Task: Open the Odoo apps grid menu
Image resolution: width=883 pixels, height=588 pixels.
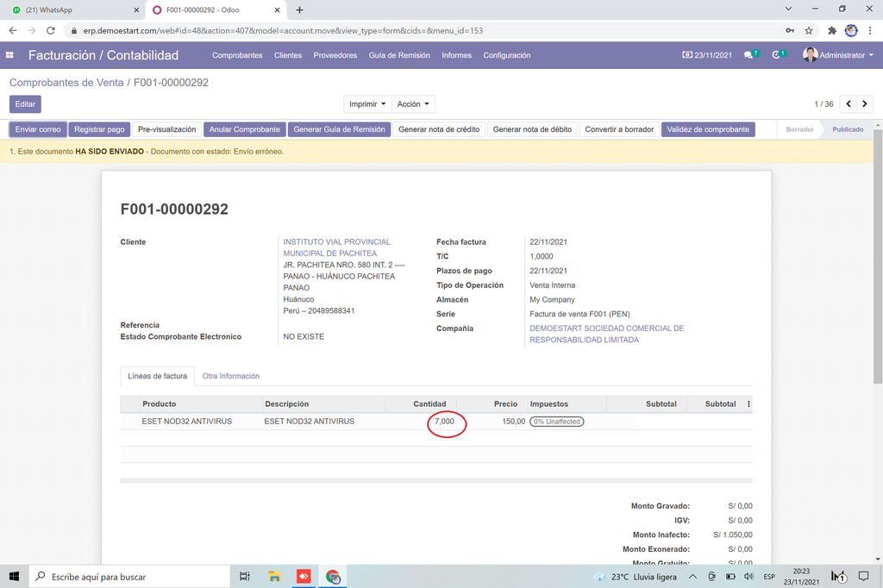Action: point(9,55)
